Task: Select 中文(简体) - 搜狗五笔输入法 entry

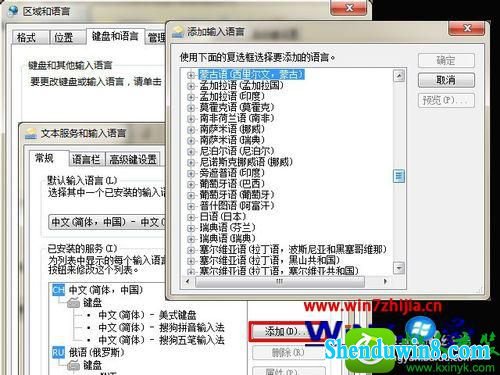Action: point(161,340)
